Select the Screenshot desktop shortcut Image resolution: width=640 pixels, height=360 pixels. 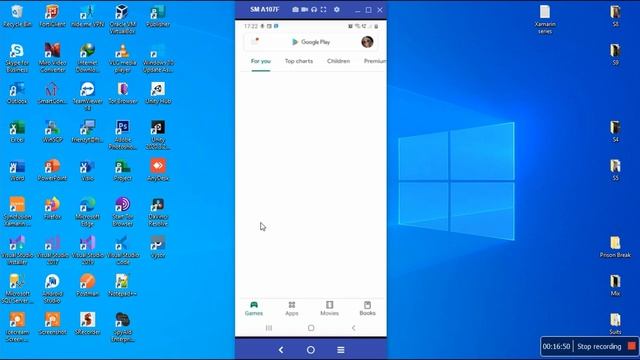[x=52, y=324]
